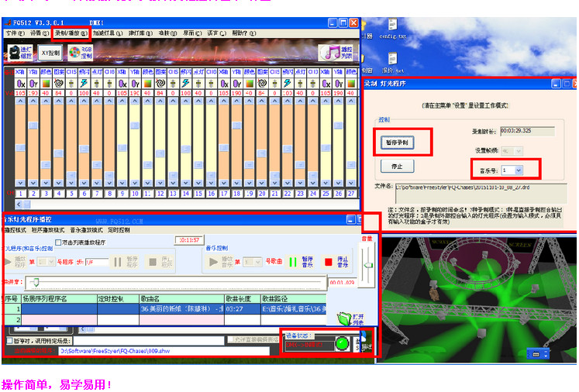
Task: Open the 录制/播放 menu
Action: (71, 33)
